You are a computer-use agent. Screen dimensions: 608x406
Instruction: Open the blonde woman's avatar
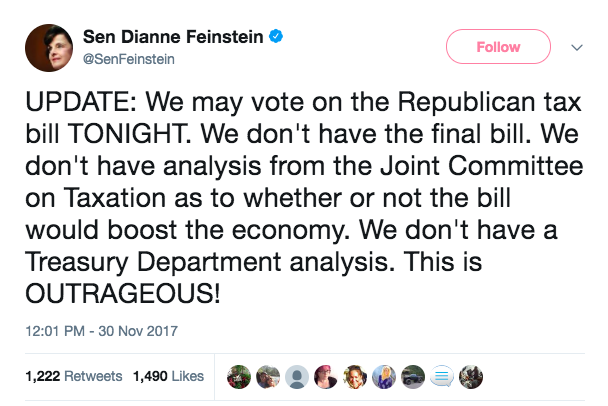tap(385, 377)
